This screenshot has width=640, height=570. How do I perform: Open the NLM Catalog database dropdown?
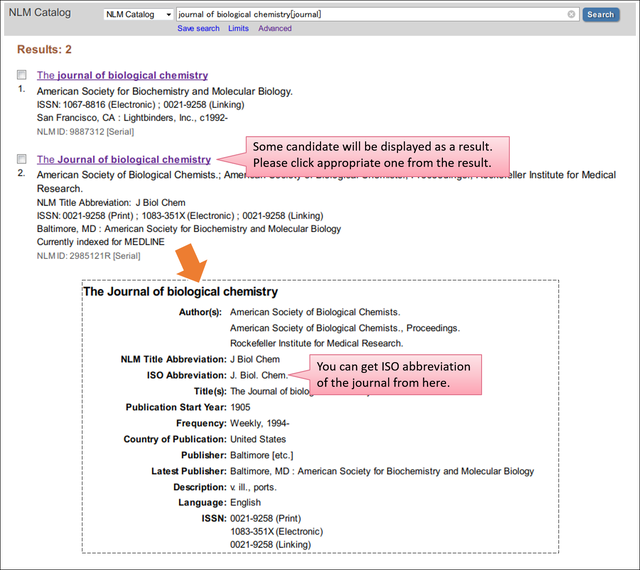coord(138,14)
